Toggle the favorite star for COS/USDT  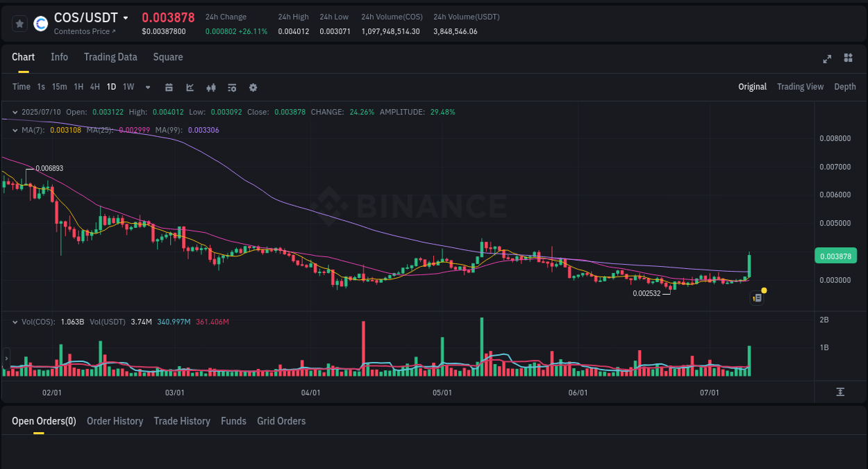[19, 23]
